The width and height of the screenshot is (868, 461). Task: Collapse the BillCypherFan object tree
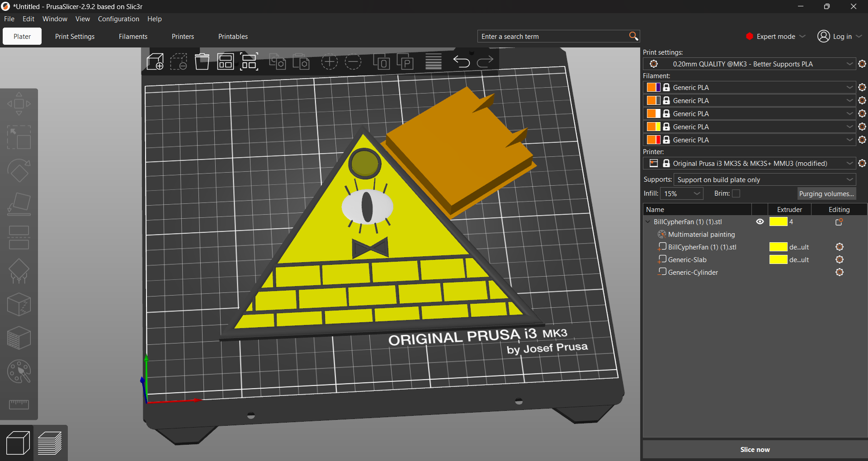(x=648, y=222)
